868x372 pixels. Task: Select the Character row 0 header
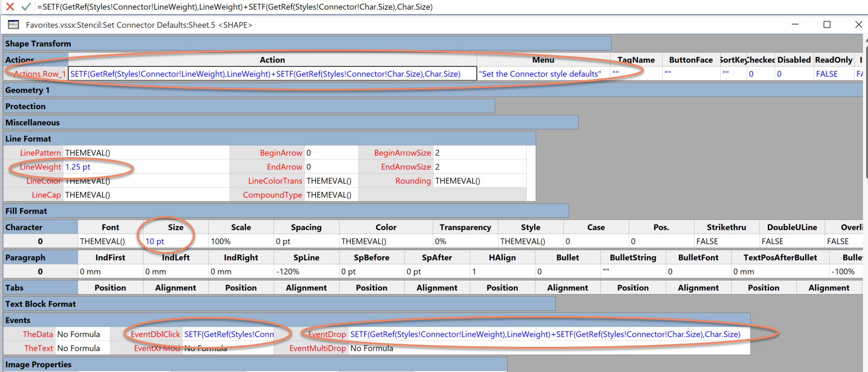40,241
